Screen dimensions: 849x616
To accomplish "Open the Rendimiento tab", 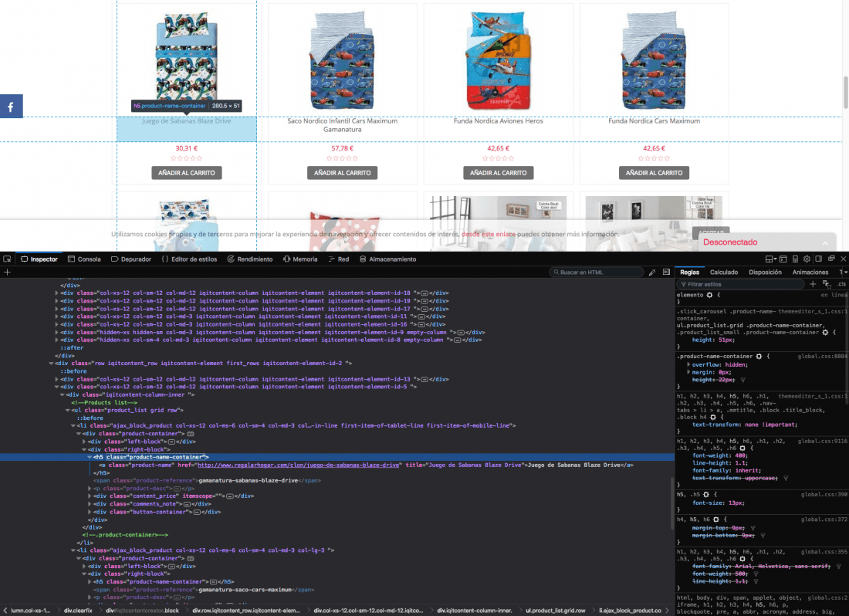I will point(250,259).
